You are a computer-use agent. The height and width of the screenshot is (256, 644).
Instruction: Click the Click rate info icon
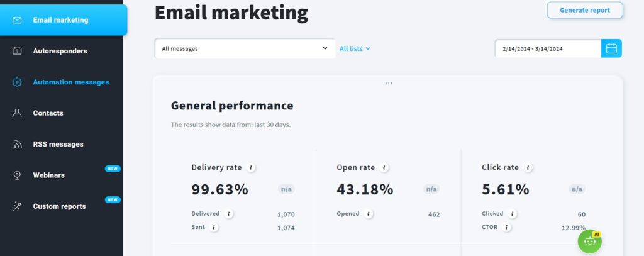528,168
